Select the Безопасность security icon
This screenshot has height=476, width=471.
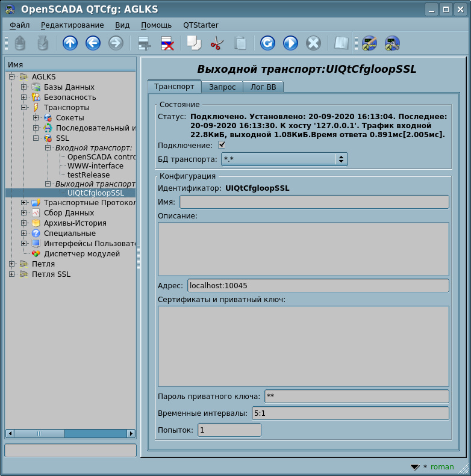tap(36, 97)
